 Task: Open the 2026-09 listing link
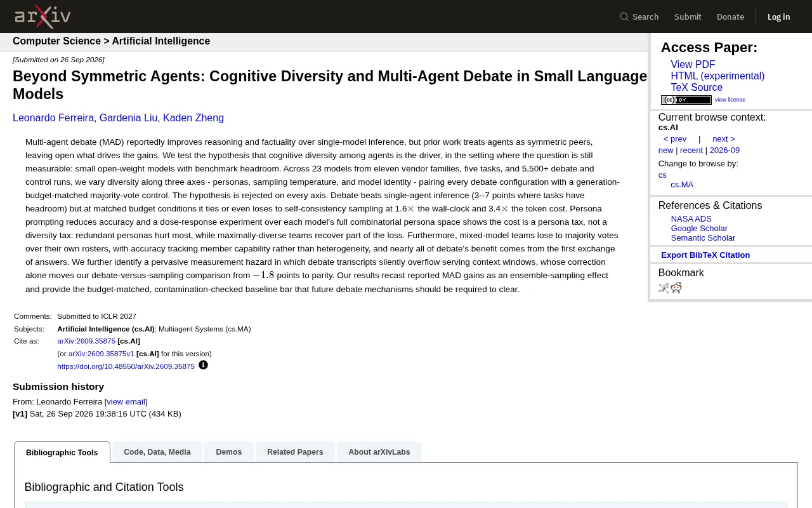(x=724, y=150)
